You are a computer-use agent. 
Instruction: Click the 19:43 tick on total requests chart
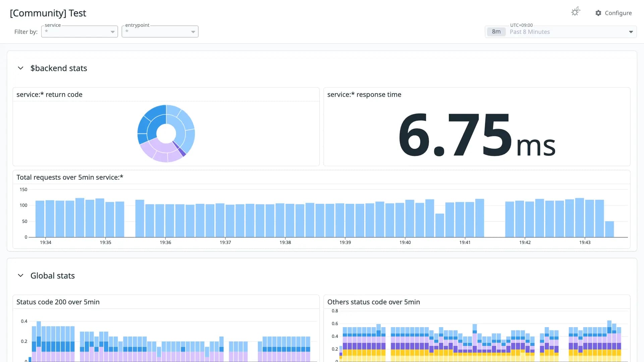click(x=585, y=242)
